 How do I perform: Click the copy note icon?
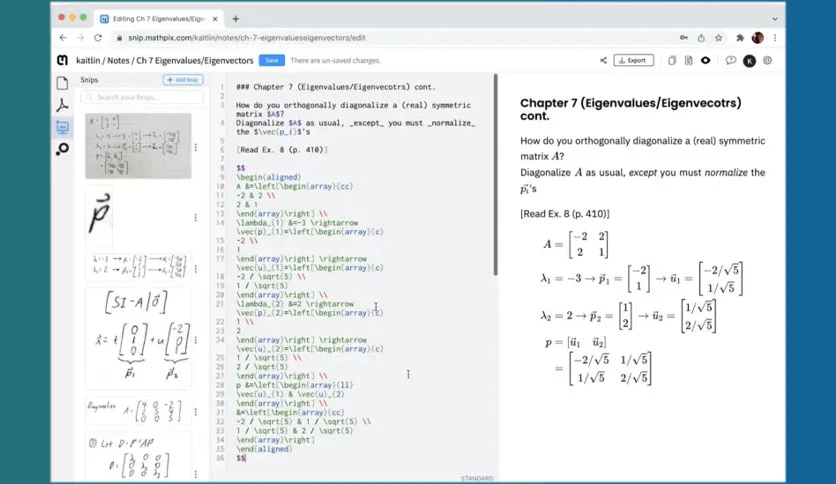(672, 60)
